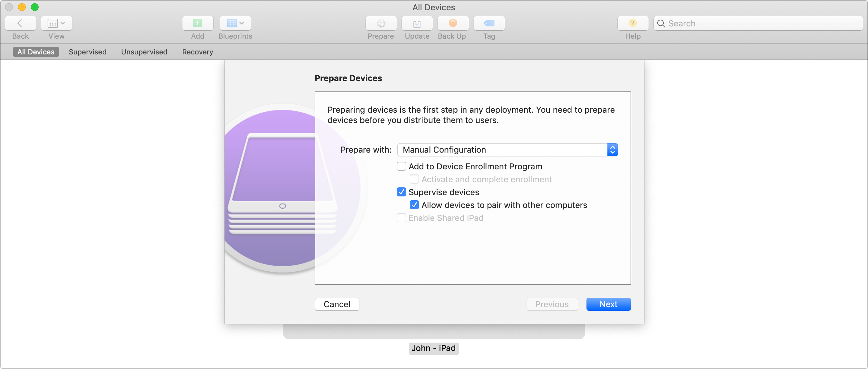The height and width of the screenshot is (369, 868).
Task: Switch to the All Devices tab
Action: tap(36, 52)
